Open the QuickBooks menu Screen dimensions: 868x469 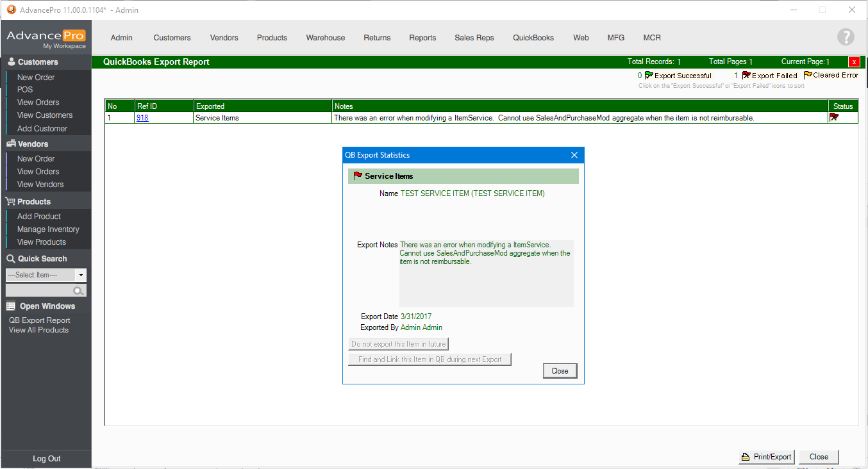pos(533,38)
